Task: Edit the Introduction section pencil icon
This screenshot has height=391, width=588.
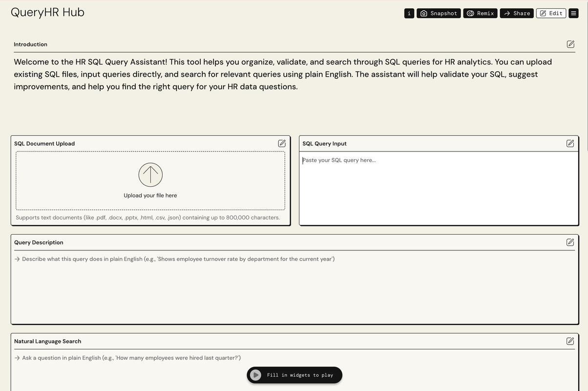Action: point(570,44)
